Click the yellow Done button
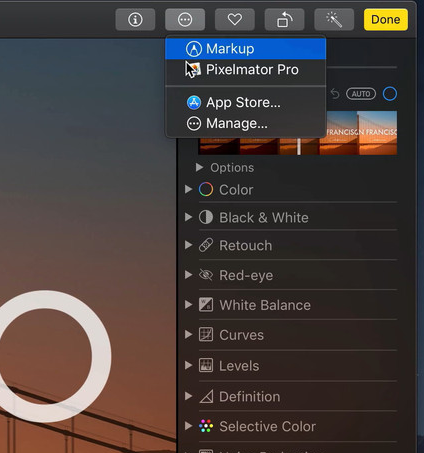424x453 pixels. [x=386, y=20]
